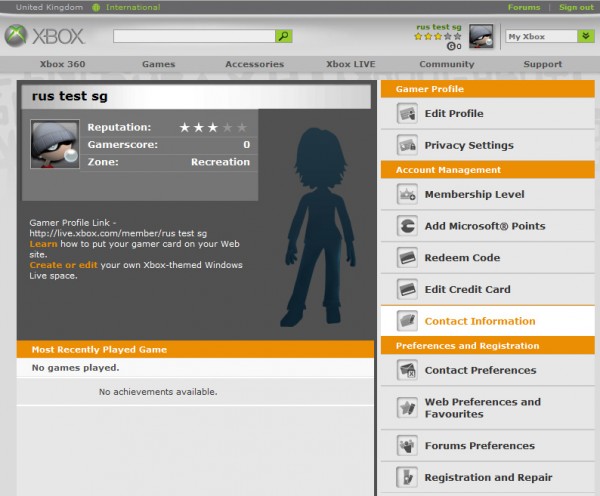Viewport: 600px width, 496px height.
Task: Open Registration and Repair
Action: click(488, 477)
